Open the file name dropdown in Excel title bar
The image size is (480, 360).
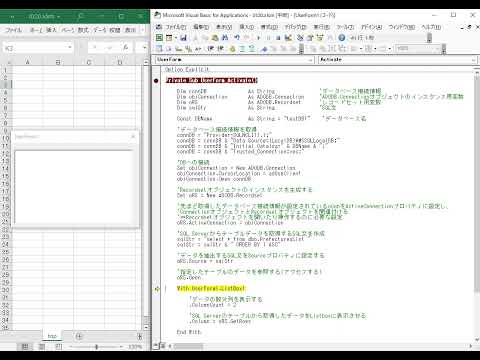[x=59, y=16]
